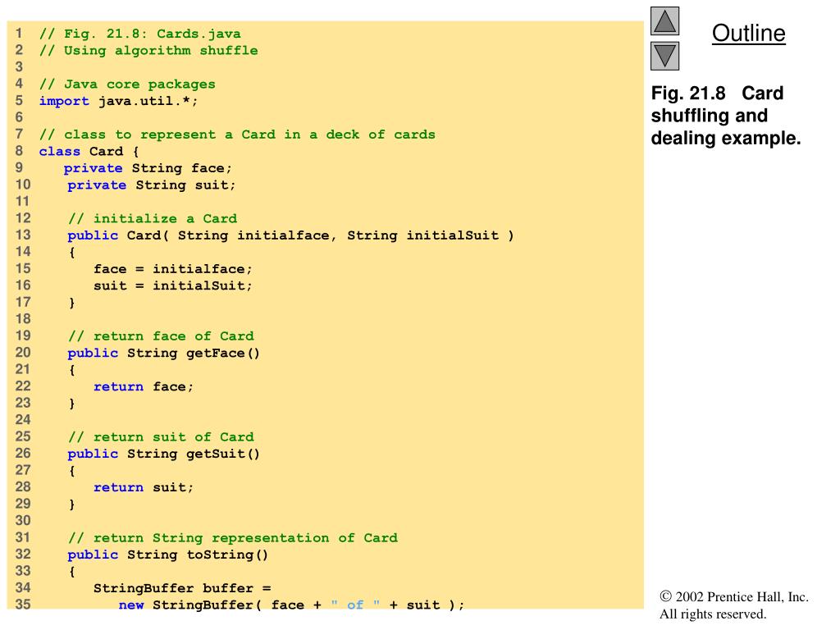Click the 'new StringBuffer(' expression line
The width and height of the screenshot is (840, 630).
291,605
